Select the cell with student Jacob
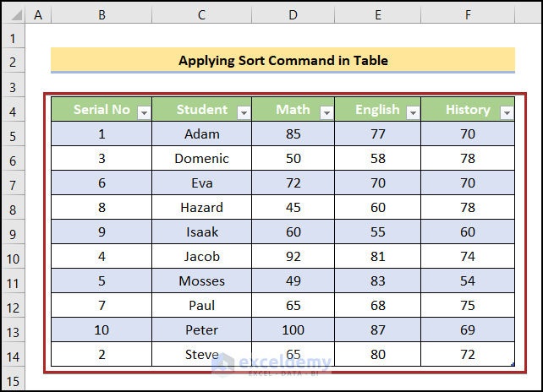Viewport: 543px width, 392px height. (x=201, y=257)
